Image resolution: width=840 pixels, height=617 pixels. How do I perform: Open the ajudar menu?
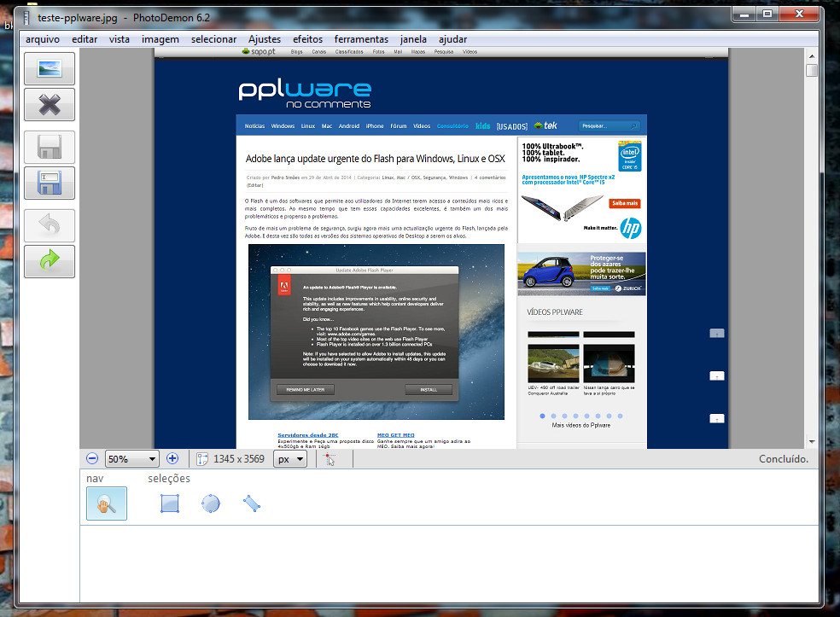[452, 39]
